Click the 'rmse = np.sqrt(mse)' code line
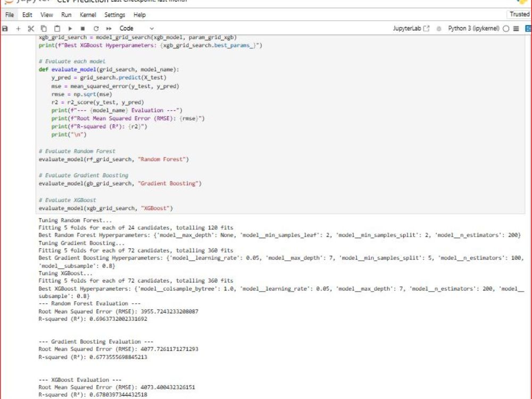Viewport: 532px width, 399px height. coord(81,94)
